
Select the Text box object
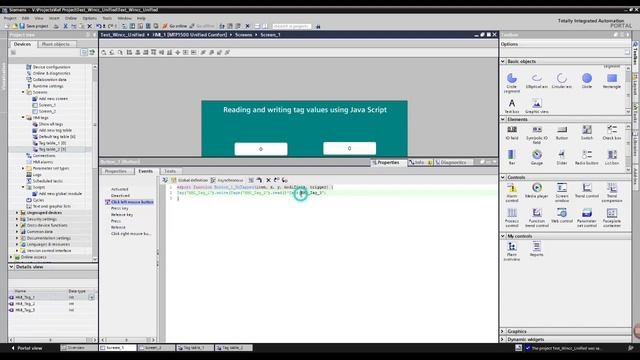coord(511,106)
